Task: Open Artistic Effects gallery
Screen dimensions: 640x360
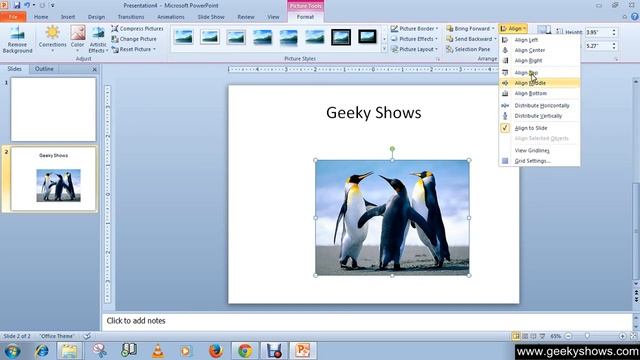Action: pos(98,40)
